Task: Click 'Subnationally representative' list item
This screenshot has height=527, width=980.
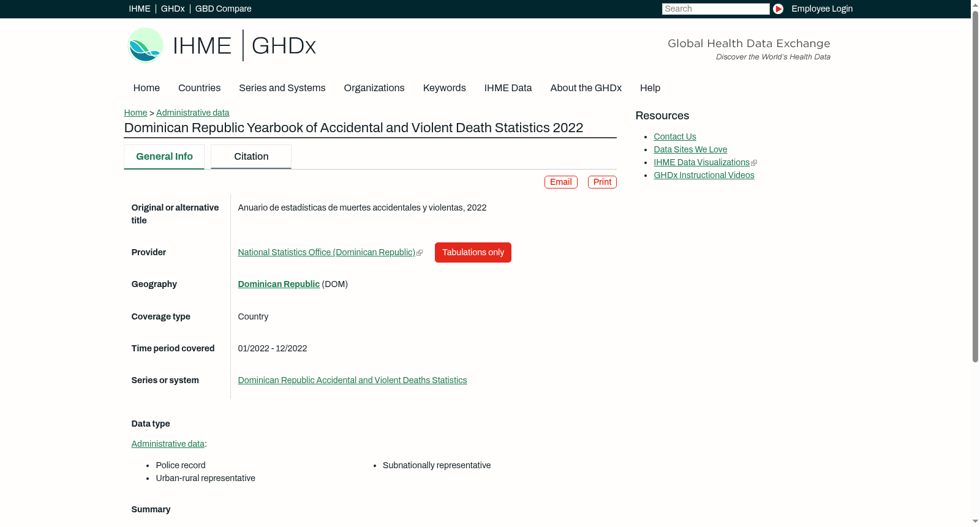Action: [437, 465]
